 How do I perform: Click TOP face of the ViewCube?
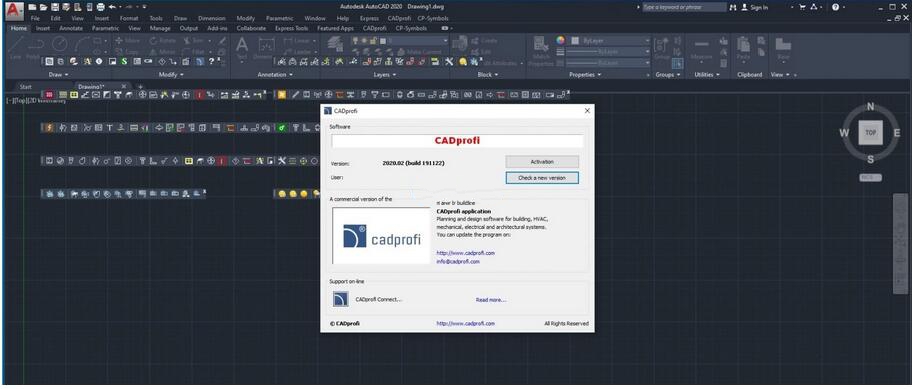click(870, 133)
